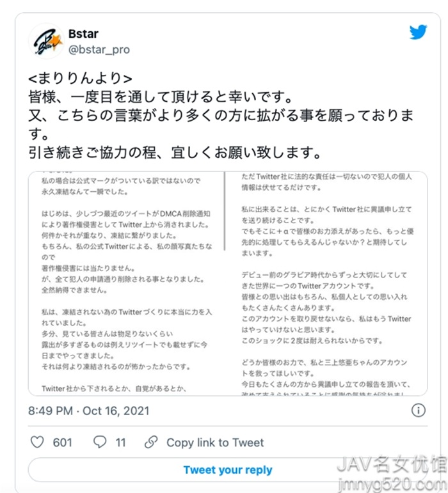The image size is (448, 493).
Task: Click the 11 replies count
Action: coord(120,442)
